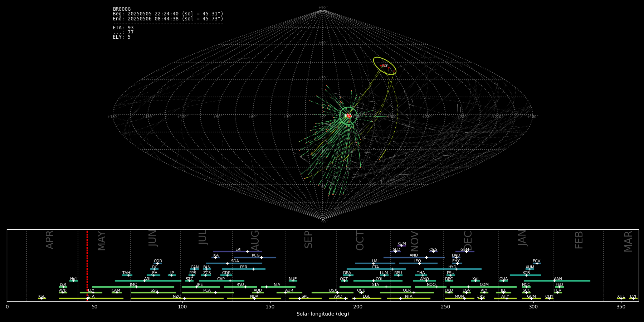Click the QUA shower label in January

click(x=503, y=279)
